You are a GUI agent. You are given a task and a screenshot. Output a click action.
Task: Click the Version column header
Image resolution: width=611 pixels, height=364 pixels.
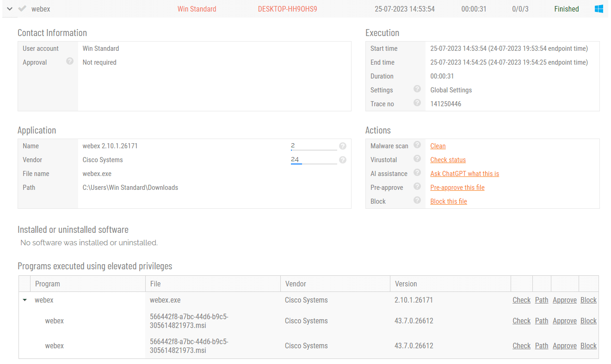coord(451,284)
